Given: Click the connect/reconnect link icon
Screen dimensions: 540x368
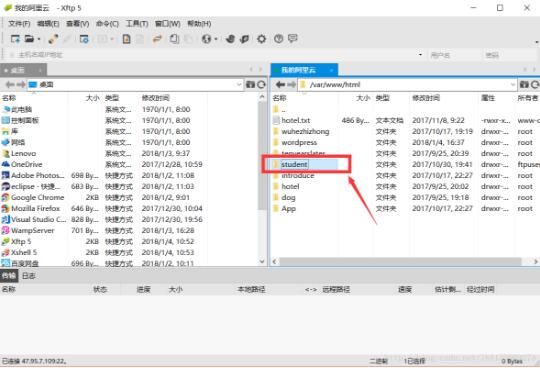Looking at the screenshot, I should tap(53, 39).
